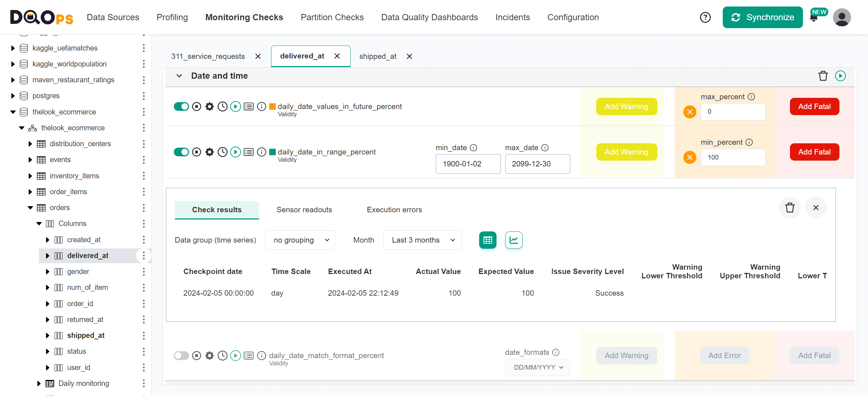Delete Date and time category checks trash icon
The width and height of the screenshot is (868, 396).
click(x=823, y=76)
